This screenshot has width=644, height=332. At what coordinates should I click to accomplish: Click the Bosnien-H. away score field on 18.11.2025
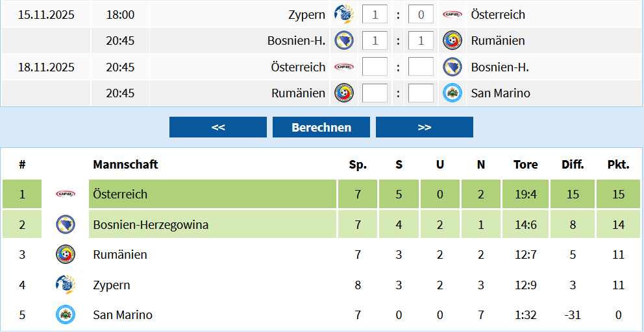coord(421,67)
